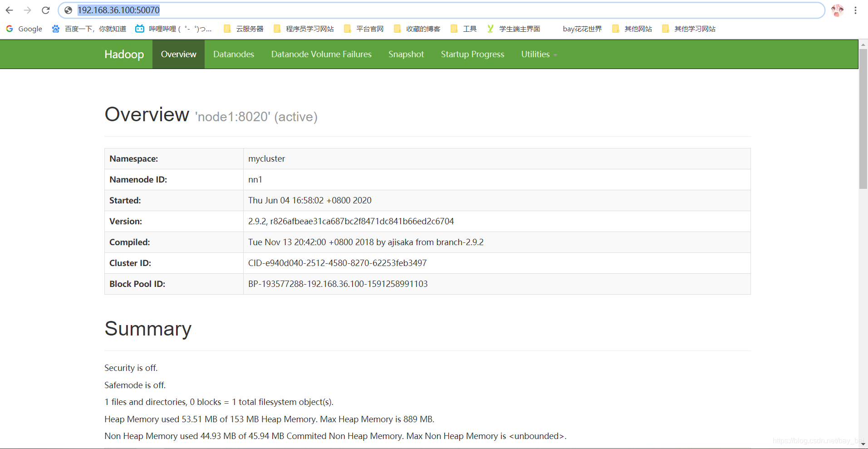
Task: Click the Compiled date value
Action: click(366, 242)
